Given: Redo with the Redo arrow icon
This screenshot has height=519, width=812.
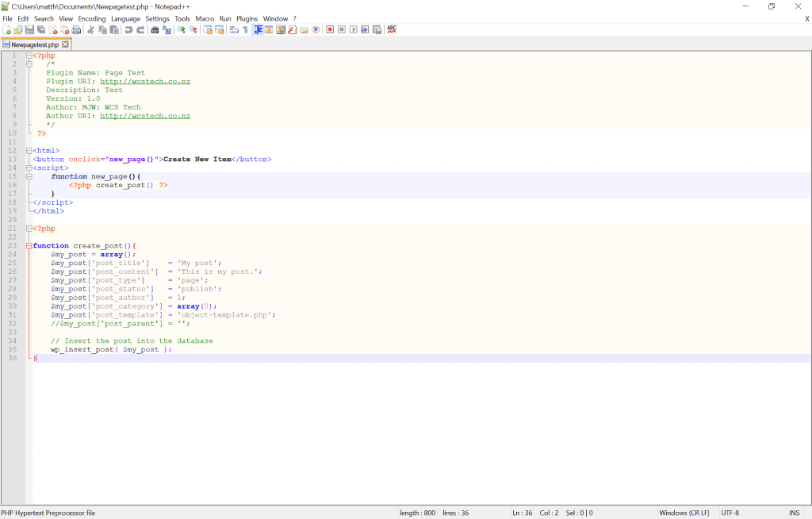Looking at the screenshot, I should click(x=140, y=29).
